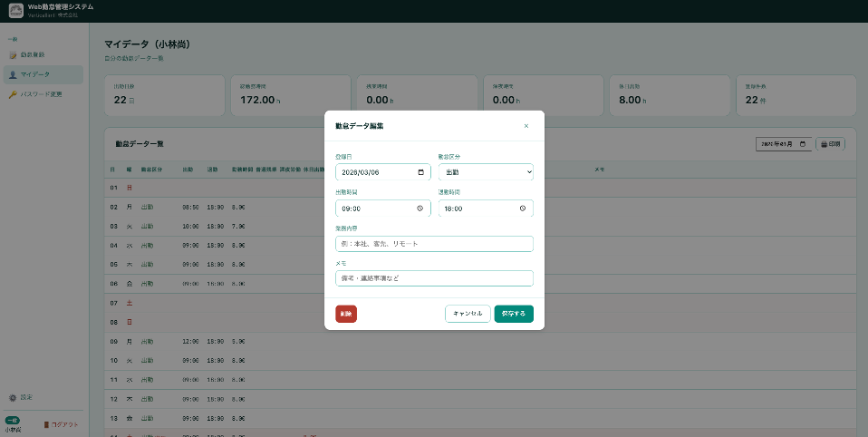Click the clock icon in 出勤時刻 field

[x=420, y=208]
